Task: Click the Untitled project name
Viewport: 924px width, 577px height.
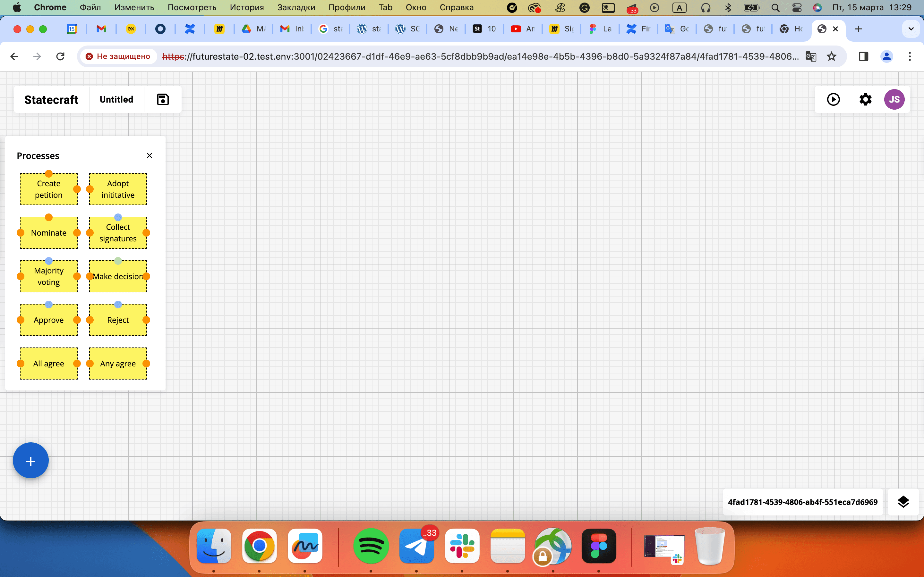Action: [x=116, y=99]
